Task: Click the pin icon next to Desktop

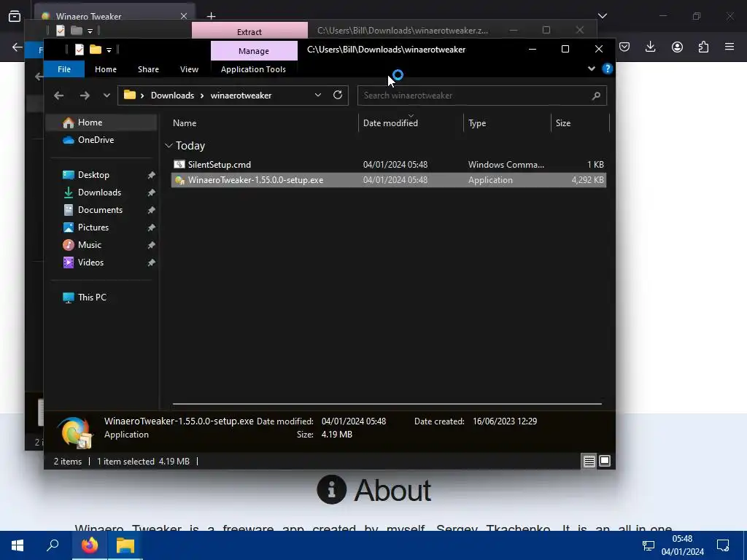Action: 151,175
